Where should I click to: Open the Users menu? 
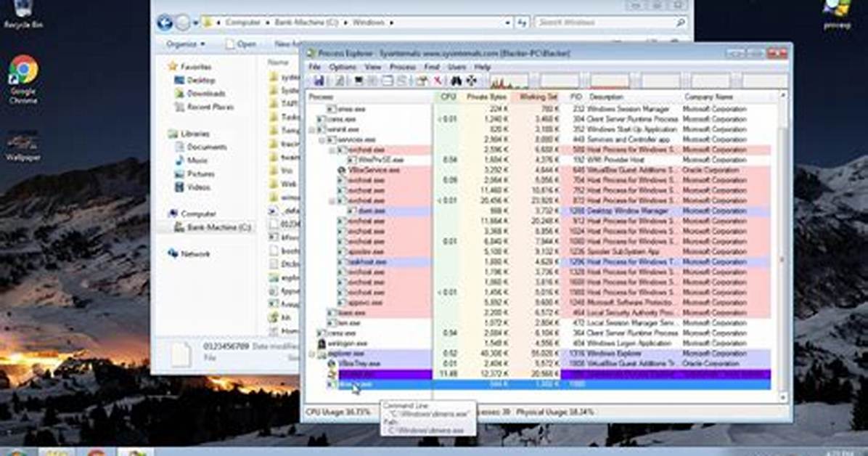point(456,67)
